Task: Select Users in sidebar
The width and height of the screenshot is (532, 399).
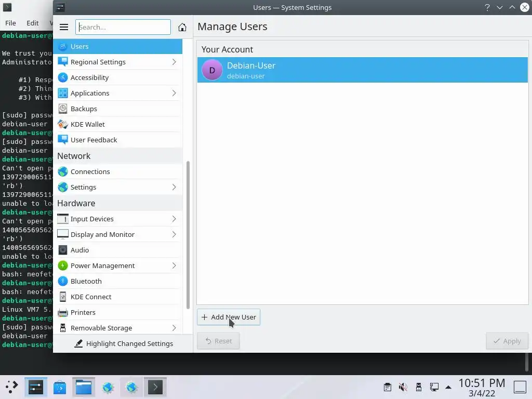Action: click(x=118, y=46)
